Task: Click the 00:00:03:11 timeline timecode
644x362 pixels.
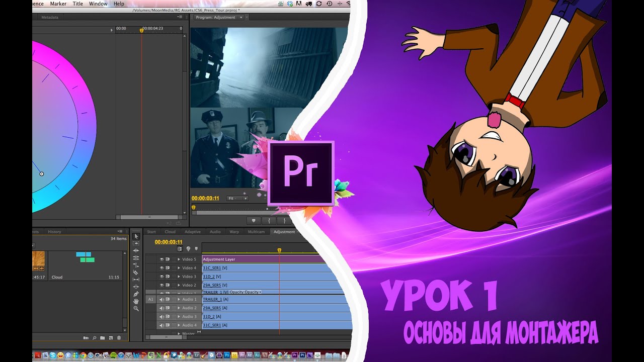Action: click(169, 242)
